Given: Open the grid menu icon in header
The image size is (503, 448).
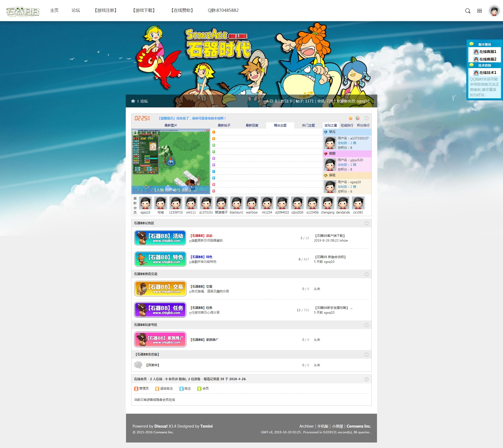Looking at the screenshot, I should pyautogui.click(x=479, y=11).
